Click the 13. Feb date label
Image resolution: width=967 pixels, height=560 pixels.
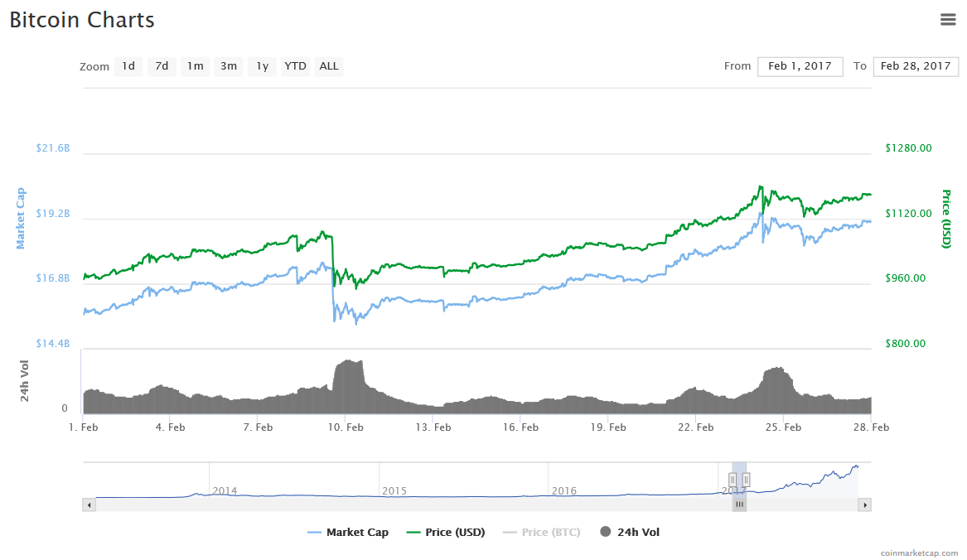tap(433, 427)
